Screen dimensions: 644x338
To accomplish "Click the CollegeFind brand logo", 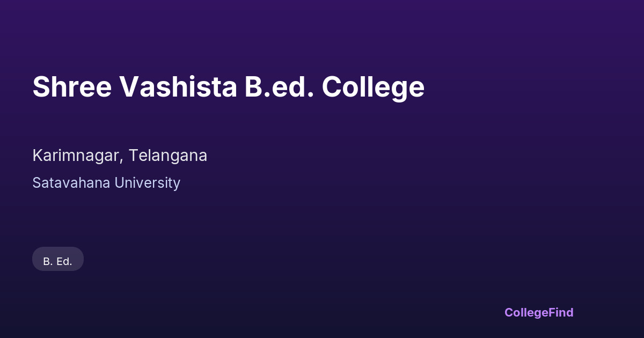I will (x=539, y=312).
